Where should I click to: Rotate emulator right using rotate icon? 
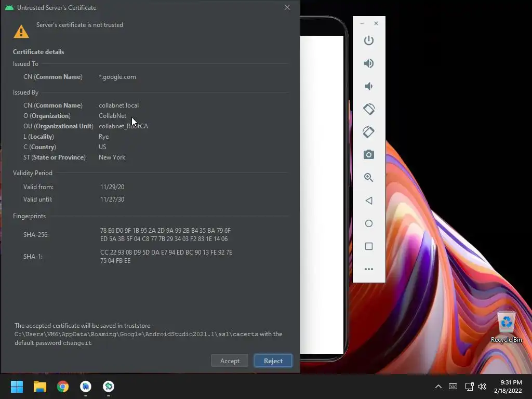[369, 132]
